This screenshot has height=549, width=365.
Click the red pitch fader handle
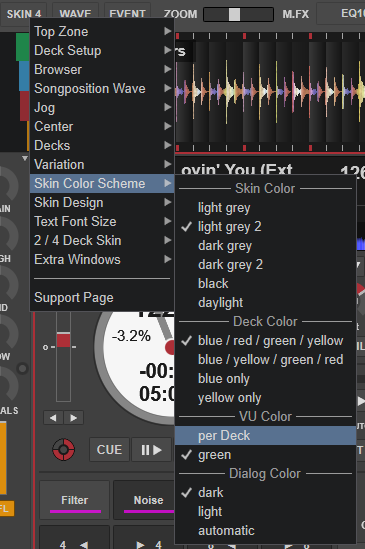click(x=63, y=340)
